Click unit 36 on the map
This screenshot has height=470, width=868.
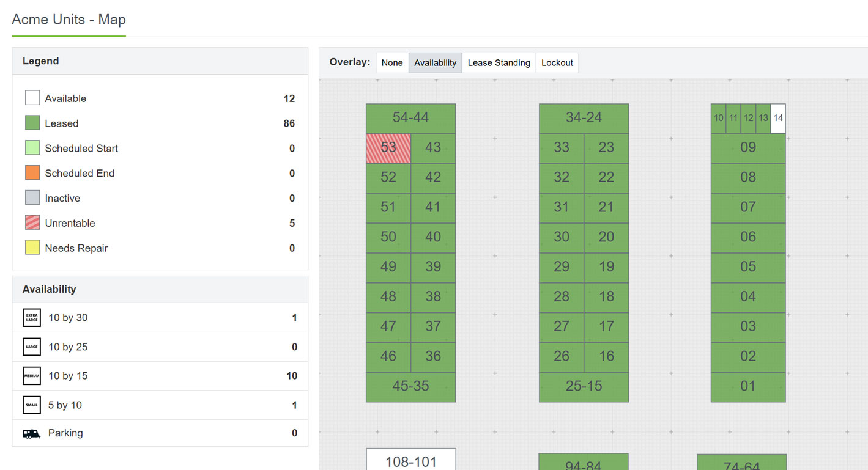433,357
